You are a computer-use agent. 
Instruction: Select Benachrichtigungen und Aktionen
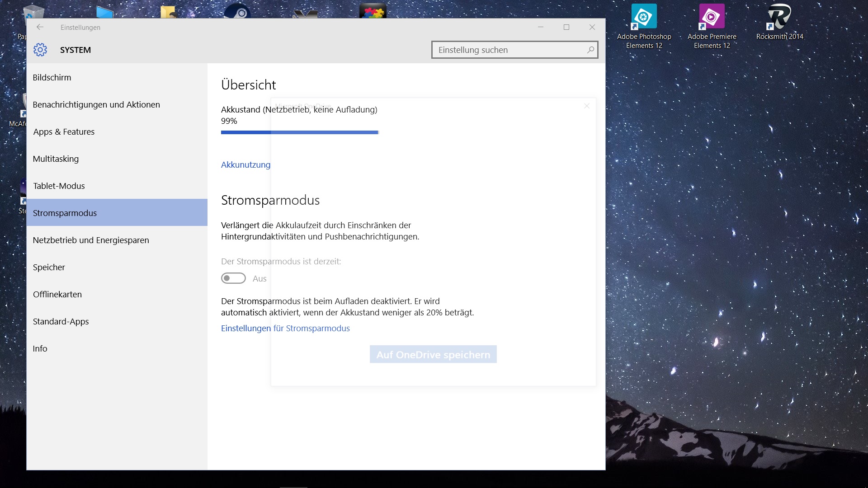tap(96, 104)
